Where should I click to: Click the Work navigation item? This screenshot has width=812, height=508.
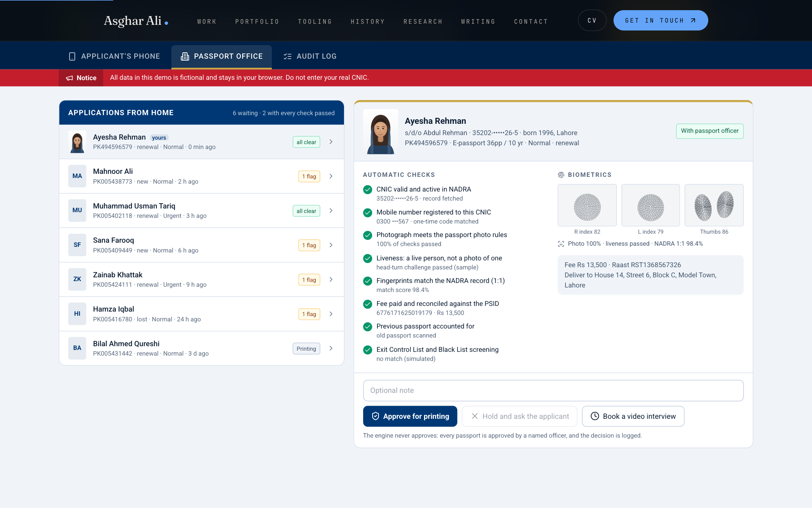pyautogui.click(x=207, y=21)
